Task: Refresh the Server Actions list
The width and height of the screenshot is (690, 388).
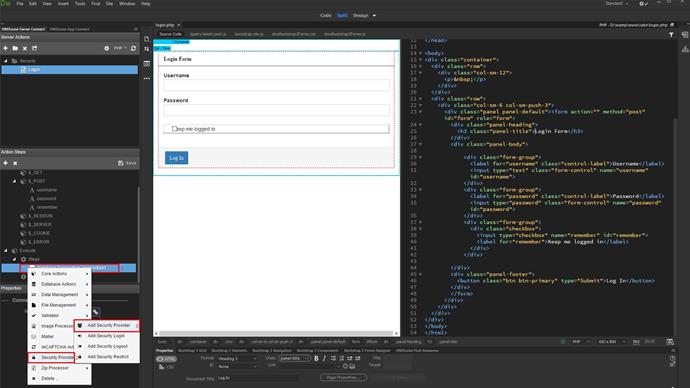Action: click(133, 48)
